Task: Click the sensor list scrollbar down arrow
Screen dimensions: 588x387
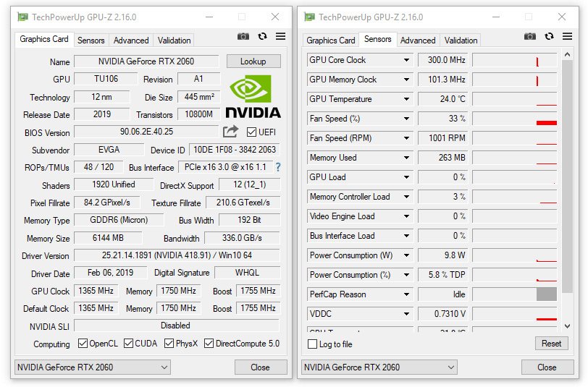Action: [566, 327]
